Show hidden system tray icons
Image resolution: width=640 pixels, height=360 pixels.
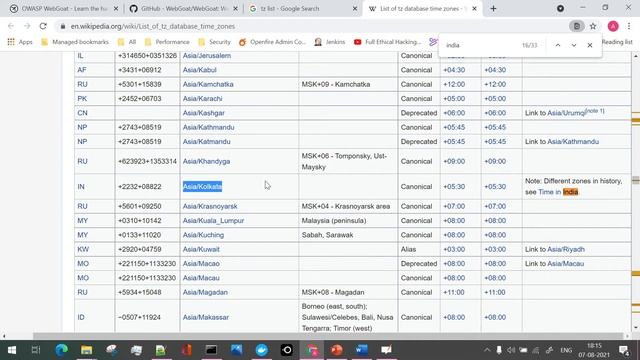tap(487, 350)
